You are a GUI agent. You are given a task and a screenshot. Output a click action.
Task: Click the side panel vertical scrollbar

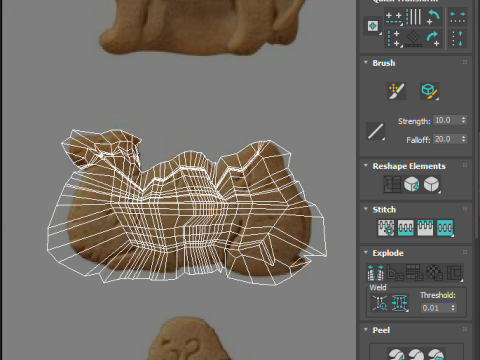coord(477,185)
